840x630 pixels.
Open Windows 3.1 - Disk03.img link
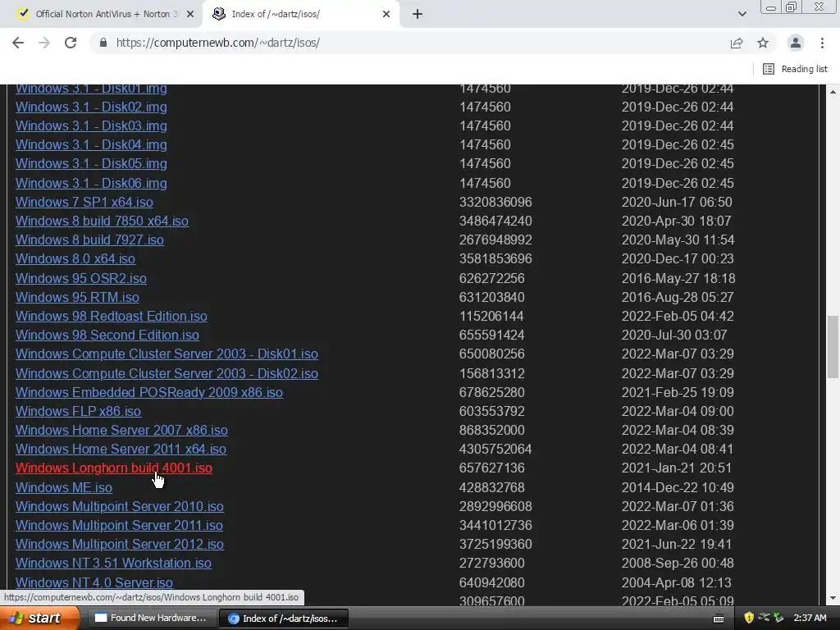coord(91,126)
